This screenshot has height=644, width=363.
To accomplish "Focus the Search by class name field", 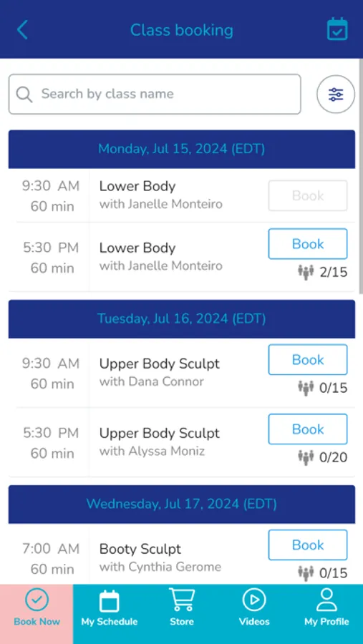I will (x=155, y=94).
